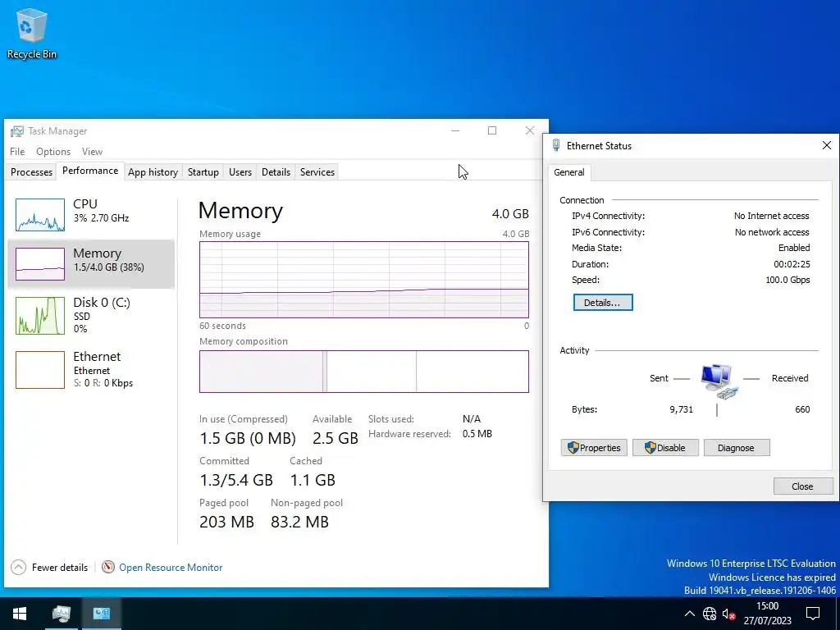Click the Ethernet Status title bar icon
This screenshot has height=630, width=840.
pos(556,145)
